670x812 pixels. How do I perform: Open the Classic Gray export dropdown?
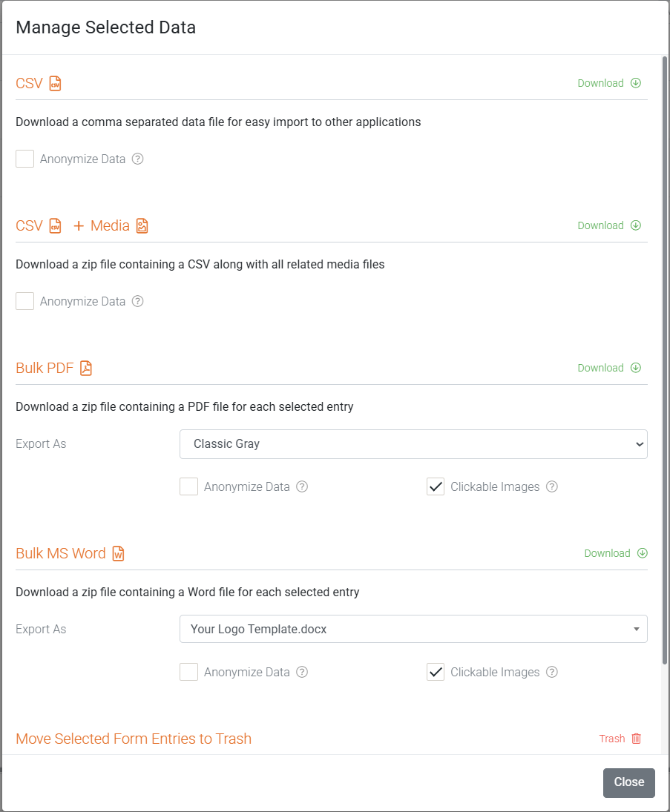(x=413, y=444)
